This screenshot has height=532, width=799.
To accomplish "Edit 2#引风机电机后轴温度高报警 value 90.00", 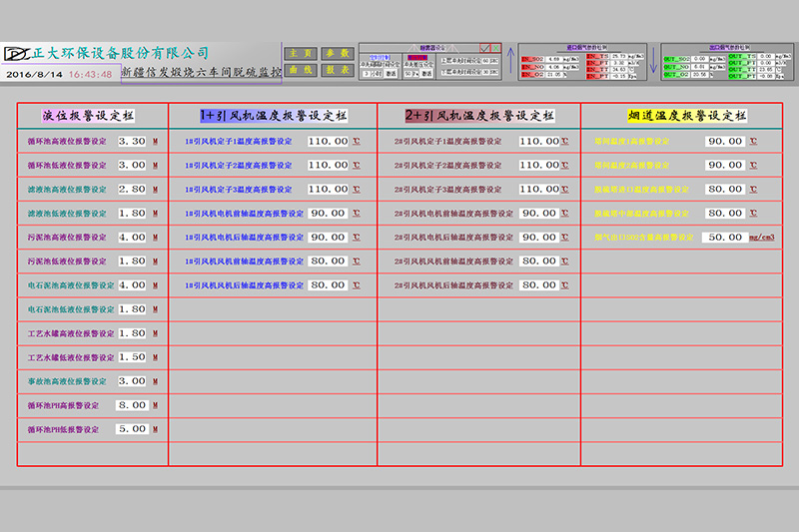I will tap(539, 237).
